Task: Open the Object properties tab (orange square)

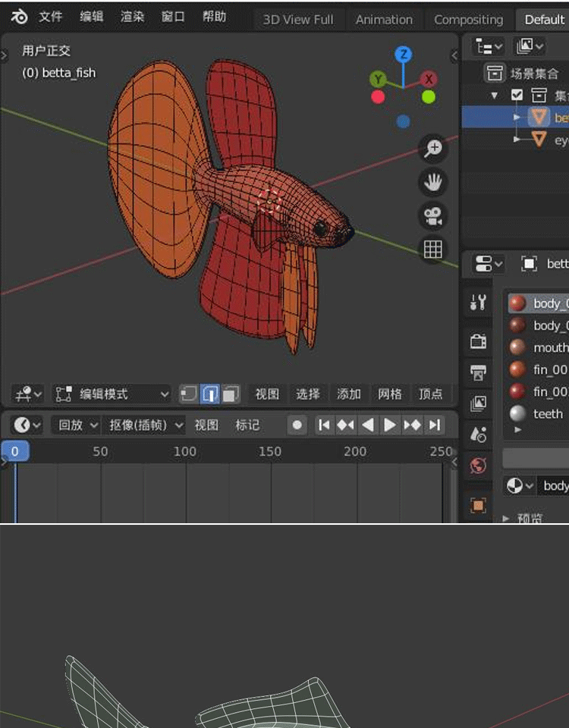Action: click(x=479, y=505)
